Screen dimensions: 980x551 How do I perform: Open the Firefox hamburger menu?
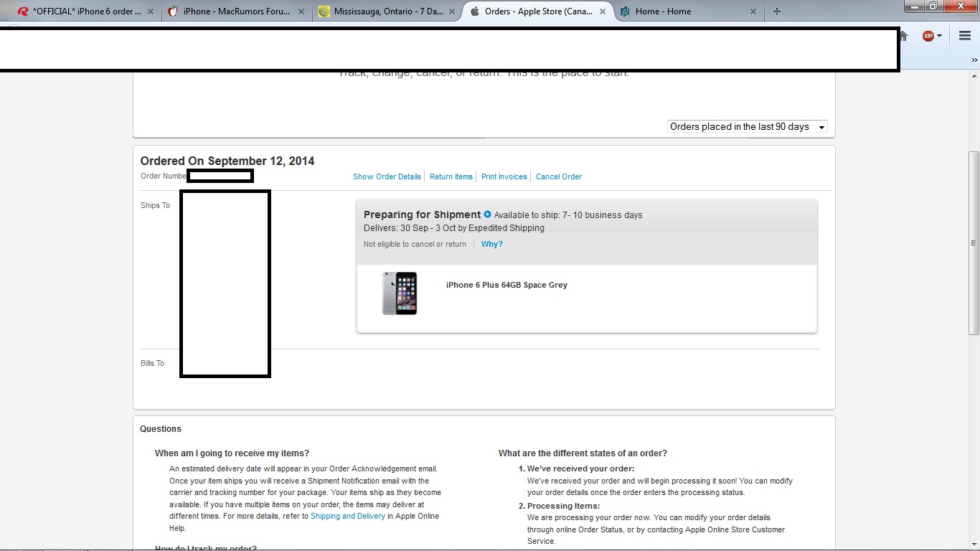[x=964, y=36]
